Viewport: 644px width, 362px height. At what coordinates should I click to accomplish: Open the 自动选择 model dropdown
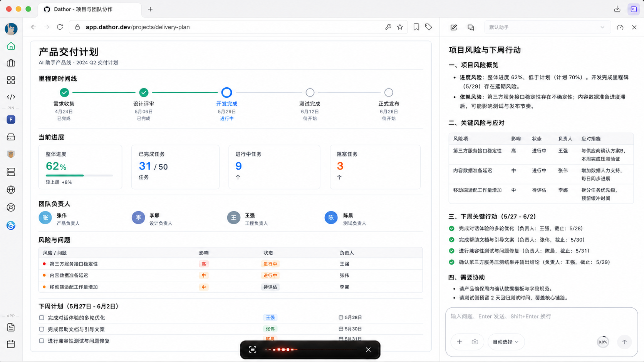506,342
